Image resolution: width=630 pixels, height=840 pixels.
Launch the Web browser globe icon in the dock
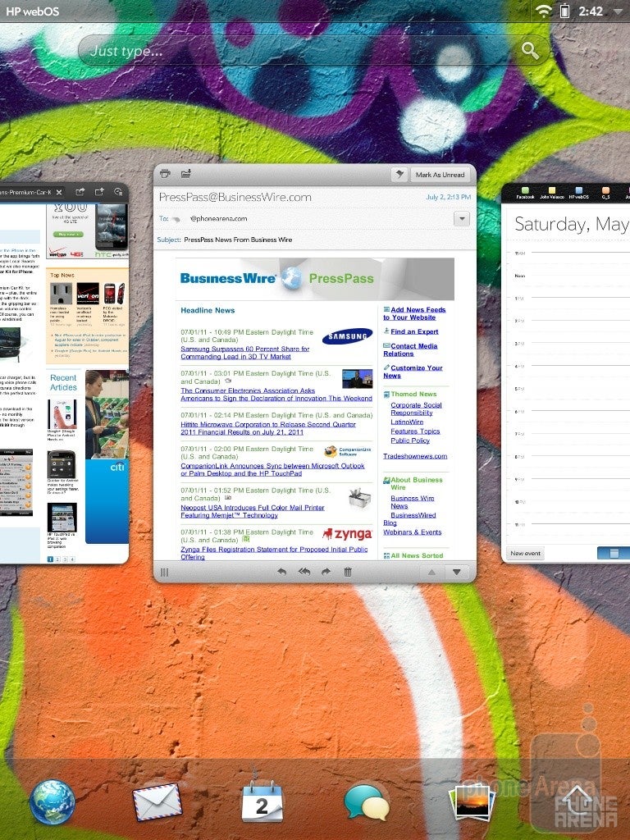52,801
